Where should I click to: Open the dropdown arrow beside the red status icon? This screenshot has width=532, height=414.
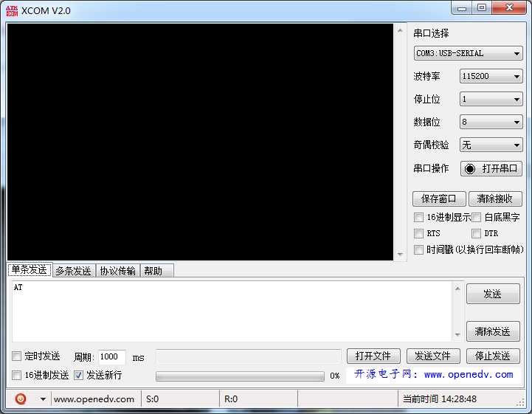(x=43, y=399)
